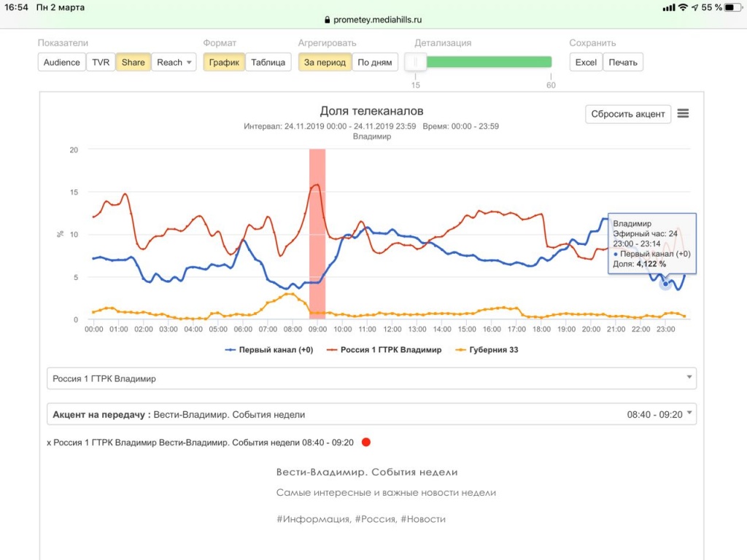Select the Share indicator
This screenshot has width=747, height=560.
(x=133, y=63)
